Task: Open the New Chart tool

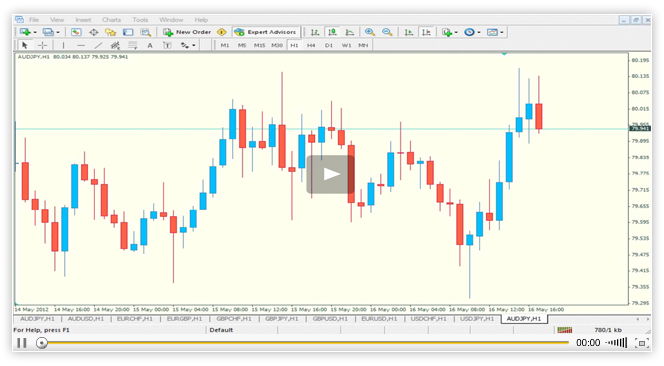Action: coord(25,32)
